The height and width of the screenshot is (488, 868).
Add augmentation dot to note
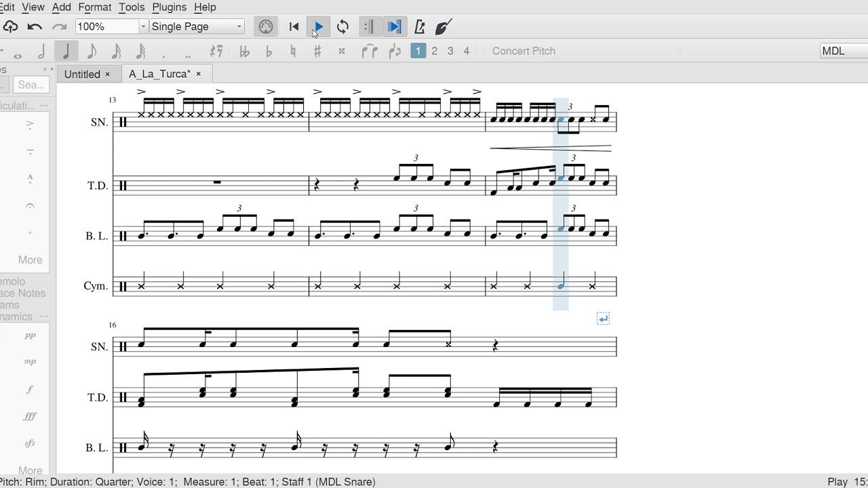point(164,56)
